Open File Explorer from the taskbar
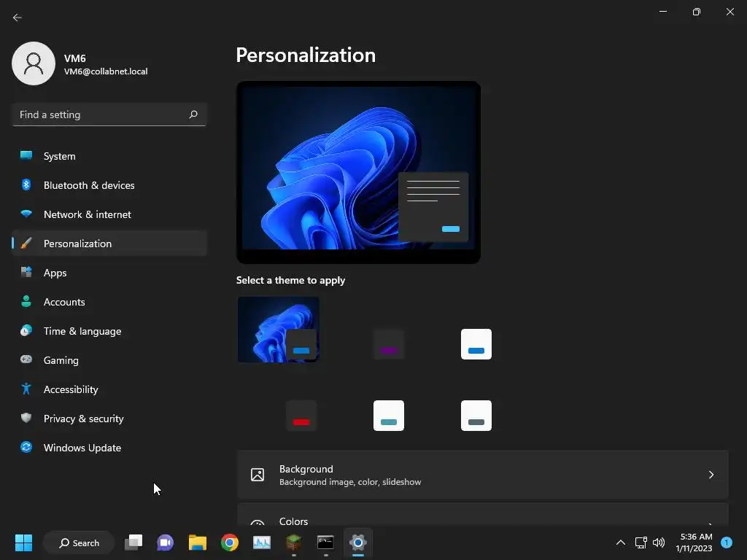This screenshot has width=747, height=560. [197, 542]
